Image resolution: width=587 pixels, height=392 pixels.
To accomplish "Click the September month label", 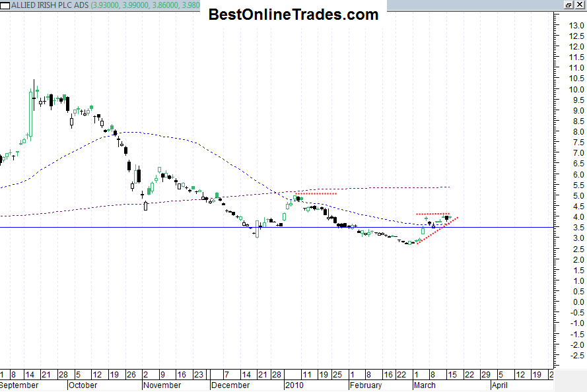I will [x=19, y=385].
